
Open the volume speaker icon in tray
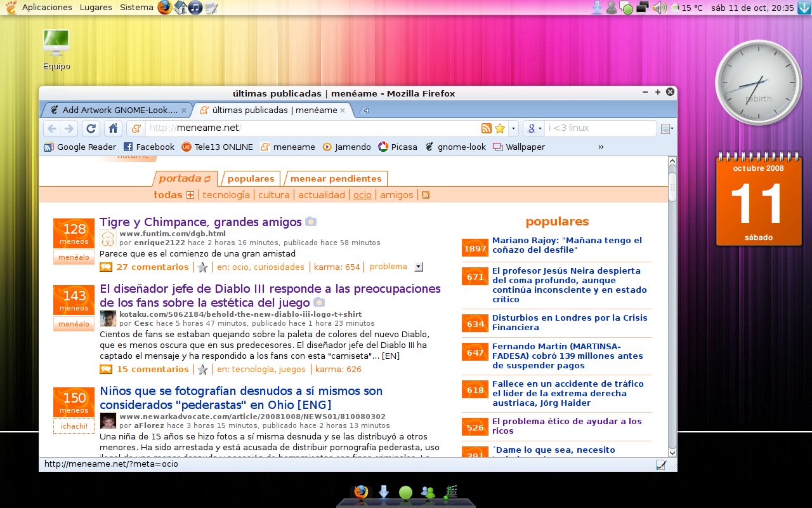tap(659, 8)
